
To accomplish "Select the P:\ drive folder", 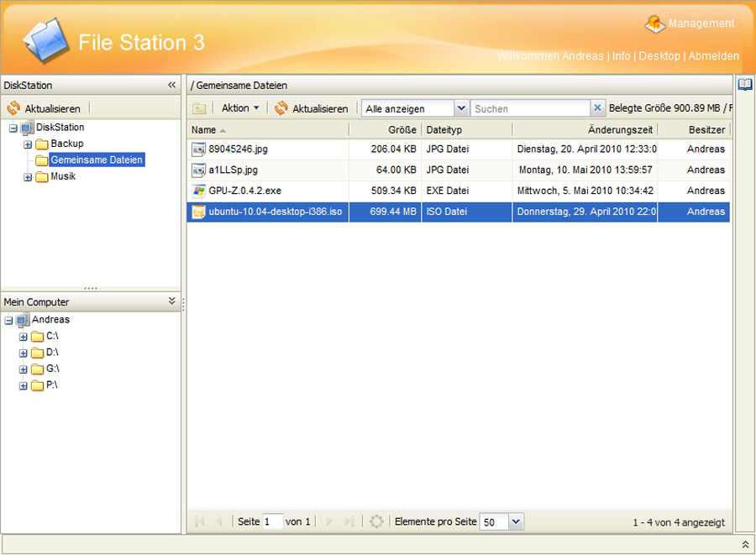I will (x=51, y=385).
